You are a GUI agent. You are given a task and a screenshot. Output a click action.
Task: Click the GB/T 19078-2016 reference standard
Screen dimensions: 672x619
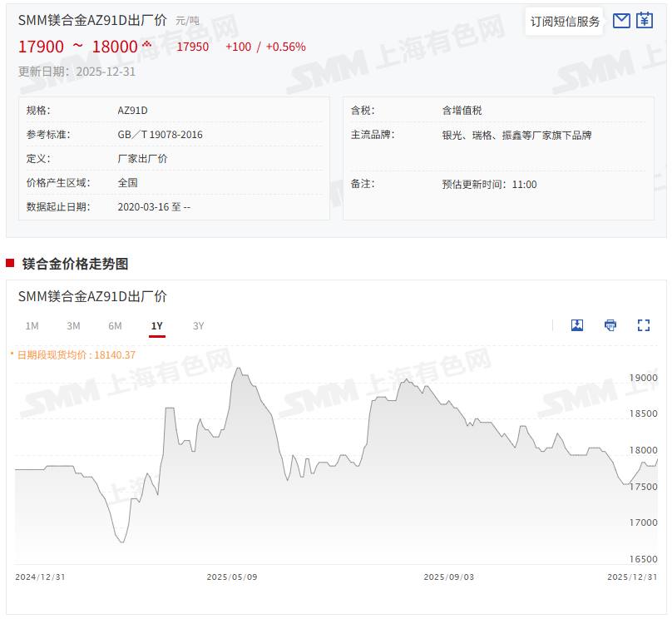160,135
